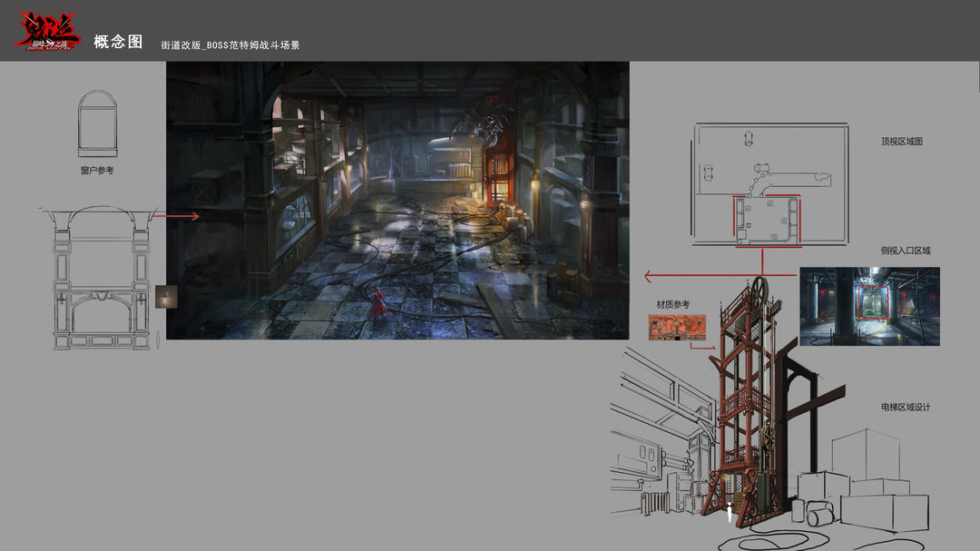Select the 窗户参考 label
Viewport: 980px width, 551px height.
97,170
